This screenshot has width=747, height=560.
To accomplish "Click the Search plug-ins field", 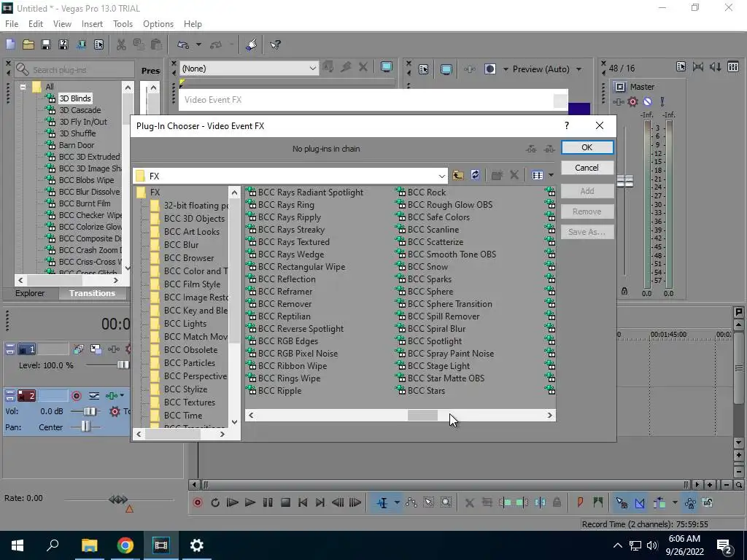I will click(74, 70).
